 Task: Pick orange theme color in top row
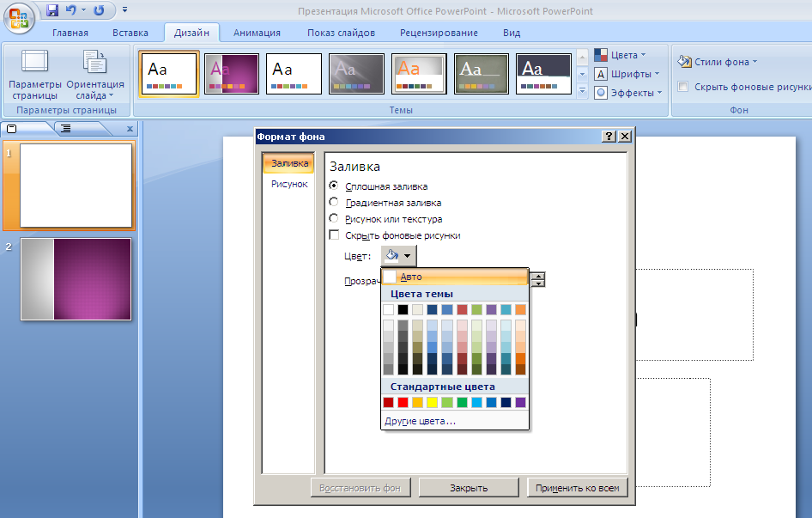coord(520,309)
